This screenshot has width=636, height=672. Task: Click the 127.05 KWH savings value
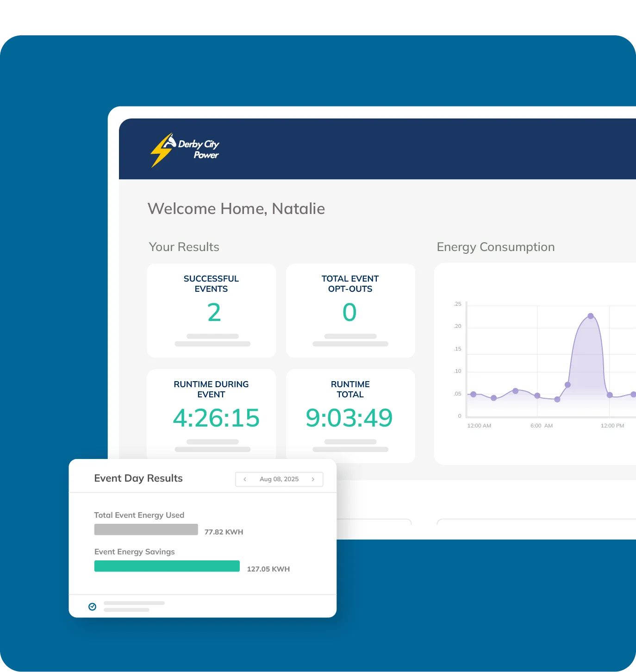pyautogui.click(x=268, y=569)
